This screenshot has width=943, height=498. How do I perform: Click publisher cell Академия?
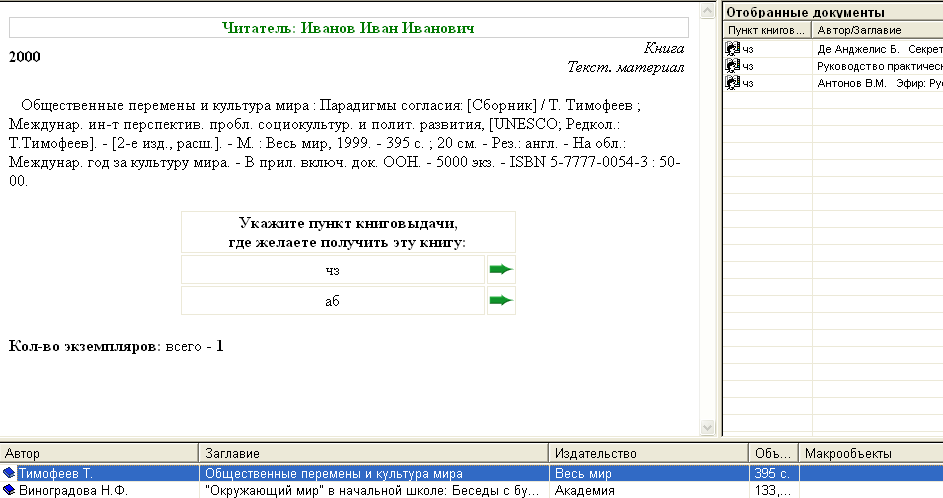pyautogui.click(x=584, y=490)
